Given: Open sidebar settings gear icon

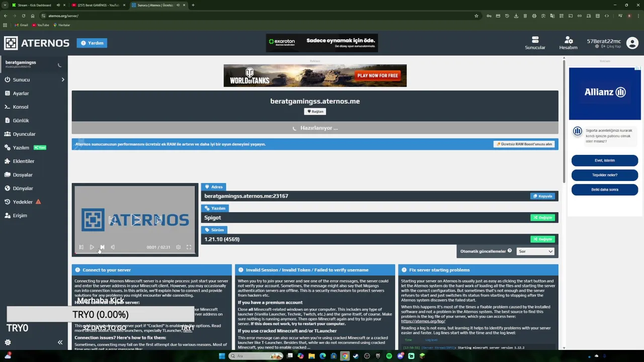Looking at the screenshot, I should click(8, 342).
